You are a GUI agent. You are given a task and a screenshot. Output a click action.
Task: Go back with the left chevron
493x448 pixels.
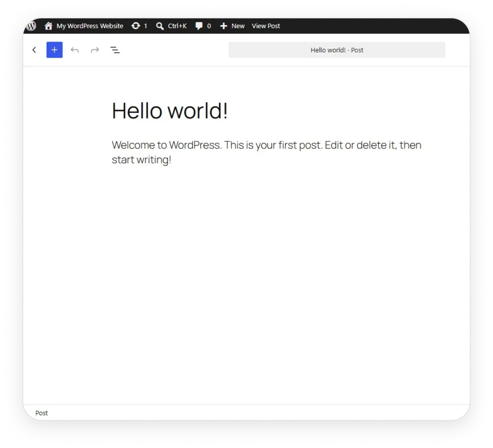[34, 50]
